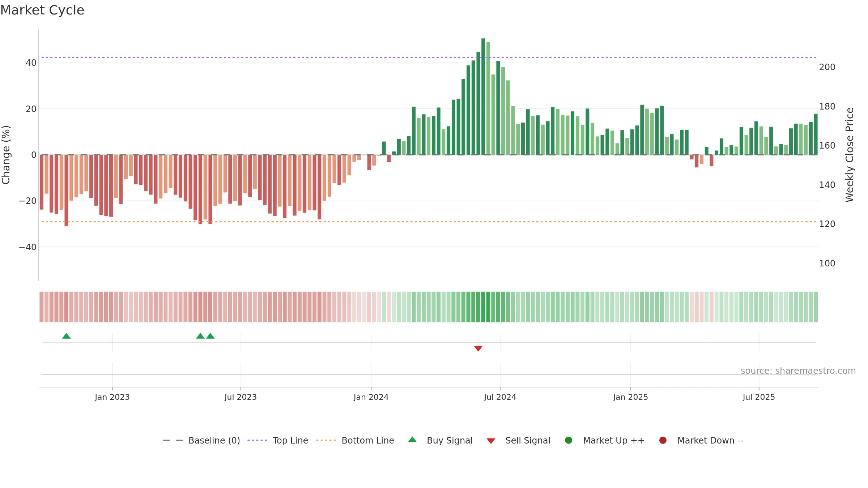Click the 180 tick on the right axis
The width and height of the screenshot is (868, 488).
pos(827,107)
